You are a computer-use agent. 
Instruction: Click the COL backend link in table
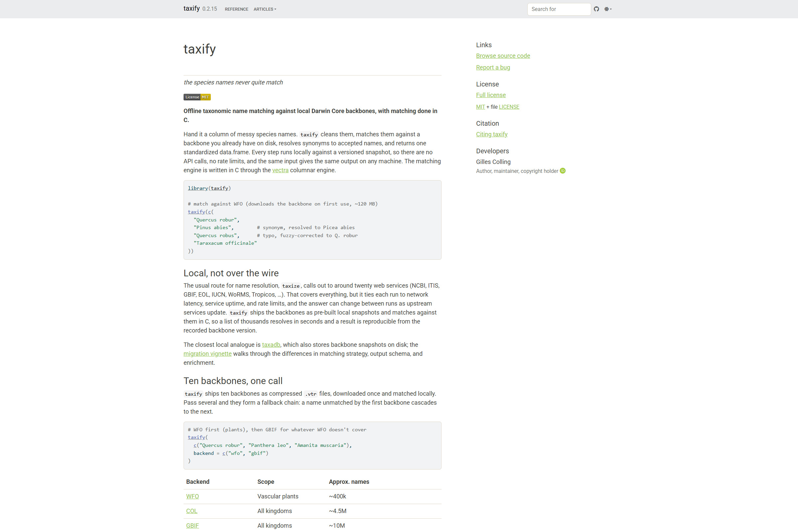tap(192, 511)
